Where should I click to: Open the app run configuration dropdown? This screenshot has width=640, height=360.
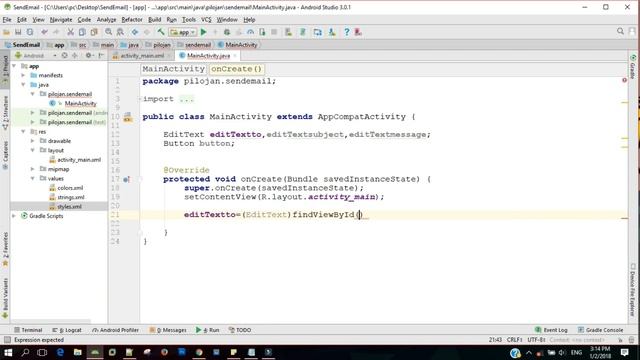(183, 32)
